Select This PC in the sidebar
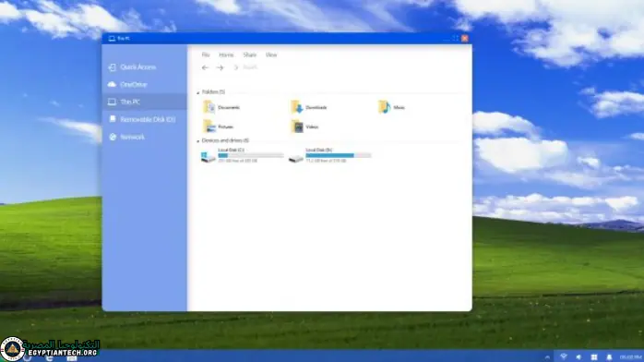This screenshot has width=644, height=362. pyautogui.click(x=144, y=102)
